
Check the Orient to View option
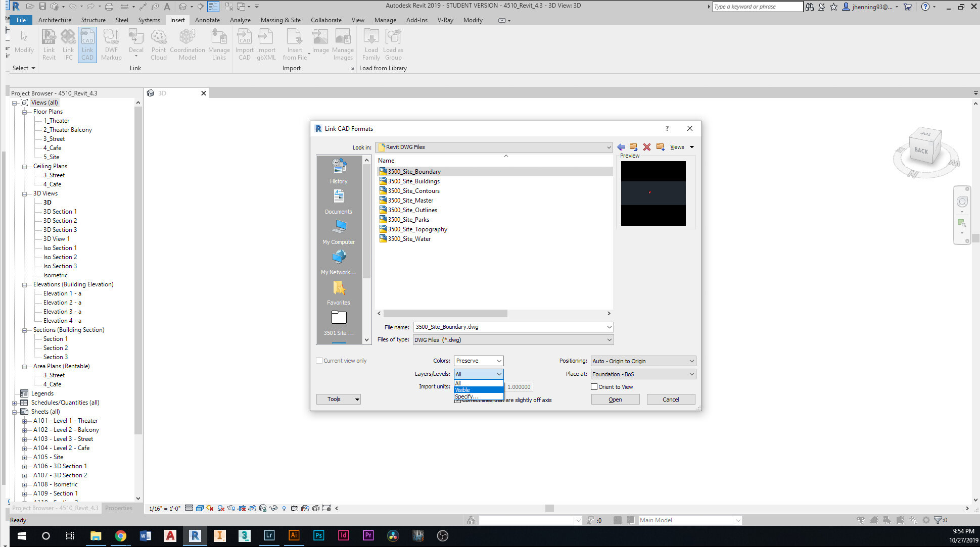tap(595, 386)
